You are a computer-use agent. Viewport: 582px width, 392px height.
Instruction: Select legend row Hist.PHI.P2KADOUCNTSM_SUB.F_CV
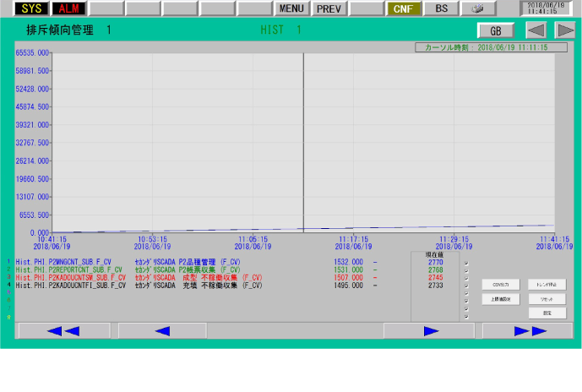click(71, 278)
